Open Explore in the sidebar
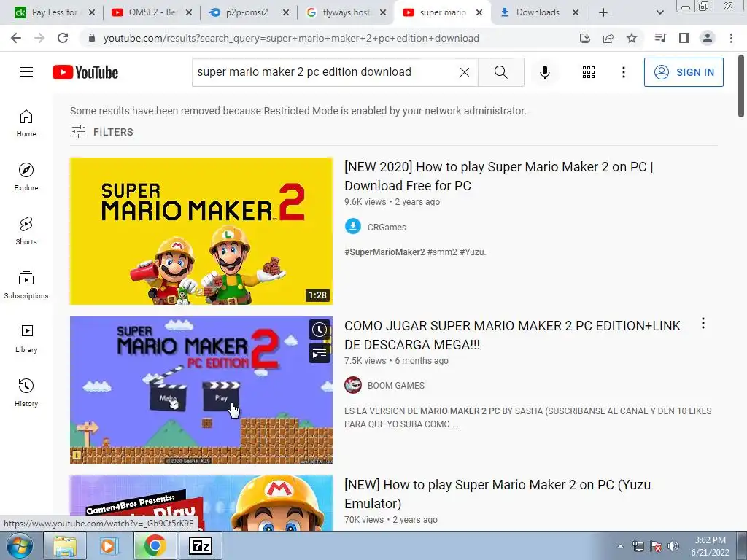 pyautogui.click(x=26, y=177)
